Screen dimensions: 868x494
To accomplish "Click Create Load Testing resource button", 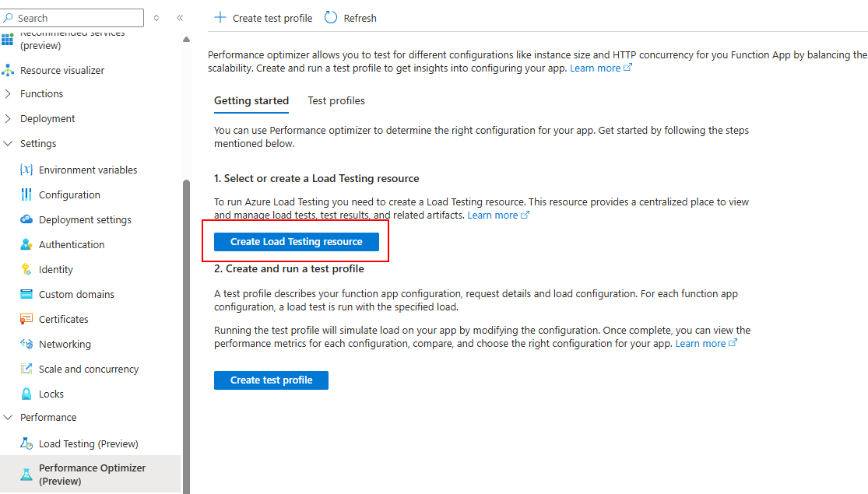I will click(x=296, y=242).
